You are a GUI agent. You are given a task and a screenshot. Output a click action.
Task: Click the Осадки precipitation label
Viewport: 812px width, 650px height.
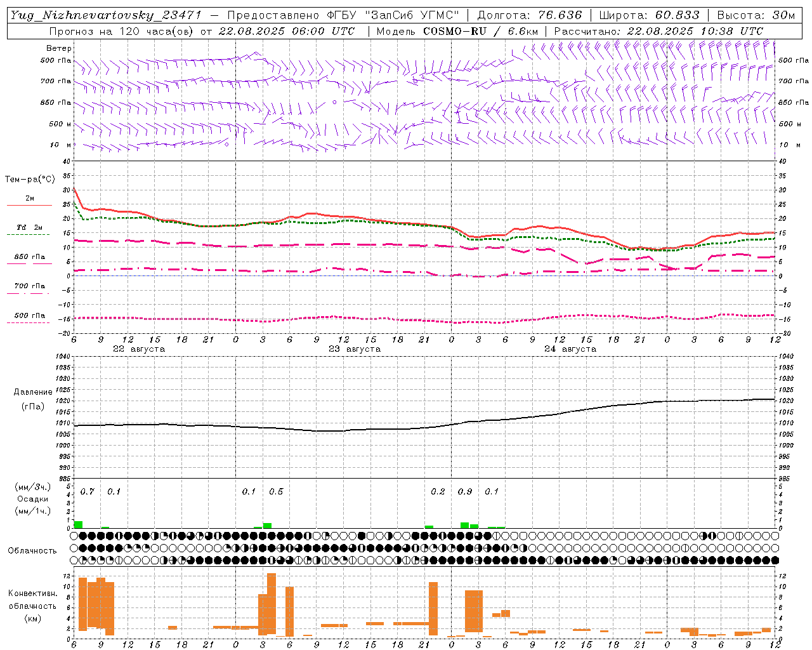tap(33, 499)
